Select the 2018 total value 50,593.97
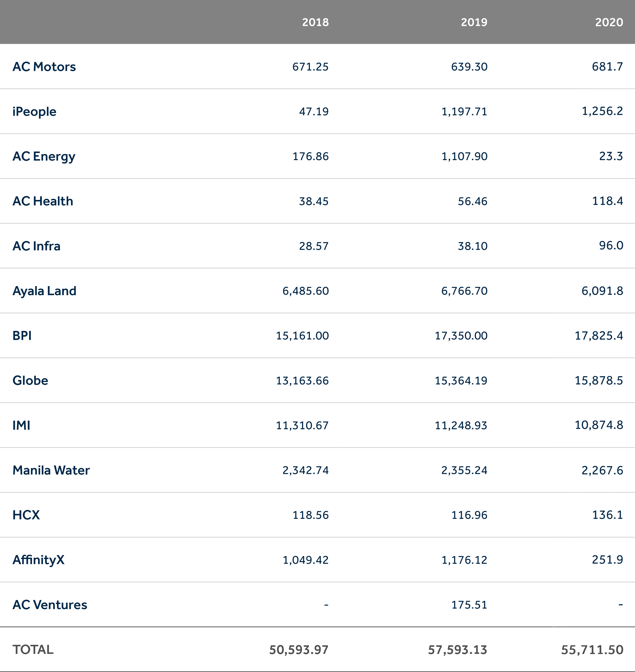 pos(299,650)
